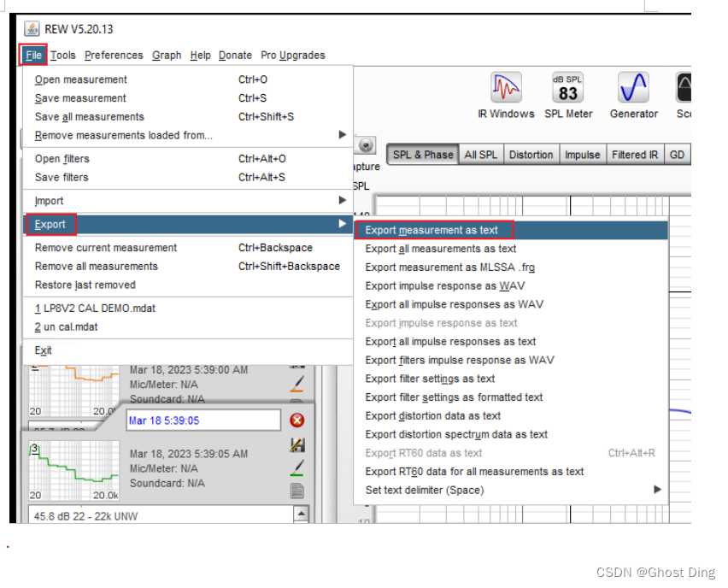The width and height of the screenshot is (728, 588).
Task: Choose Open filters
Action: (188, 159)
